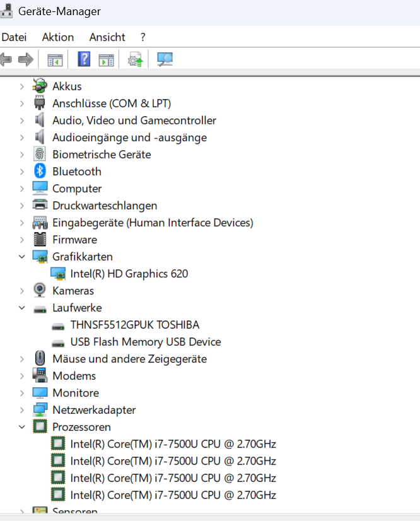The height and width of the screenshot is (521, 420).
Task: Expand the Kameras category
Action: pyautogui.click(x=22, y=291)
